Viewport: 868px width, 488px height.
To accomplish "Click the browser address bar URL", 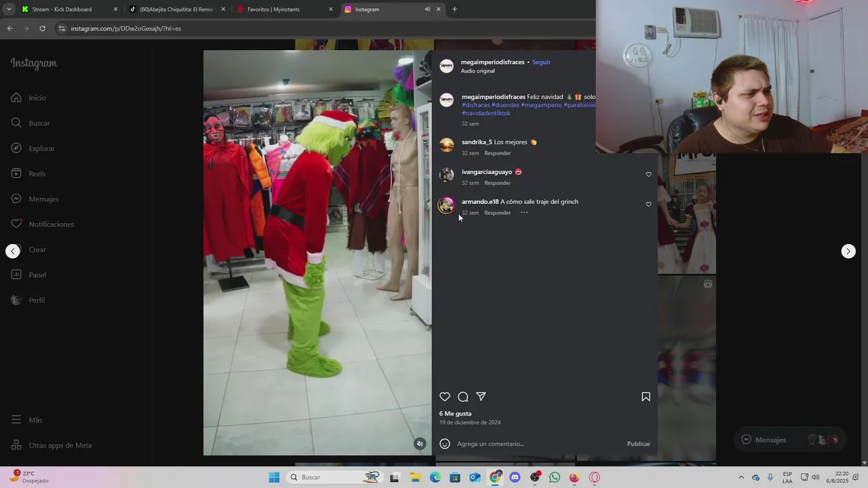I will [125, 28].
